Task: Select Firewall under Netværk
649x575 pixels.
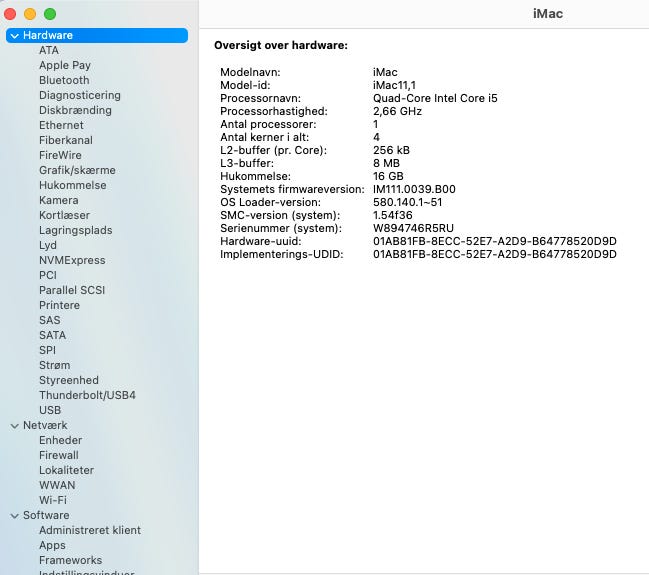Action: [59, 455]
